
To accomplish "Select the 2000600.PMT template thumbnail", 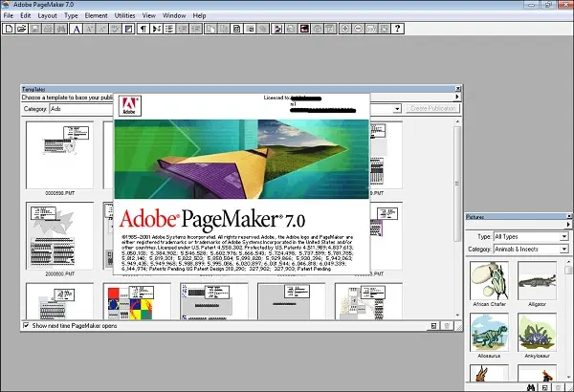I will point(59,236).
